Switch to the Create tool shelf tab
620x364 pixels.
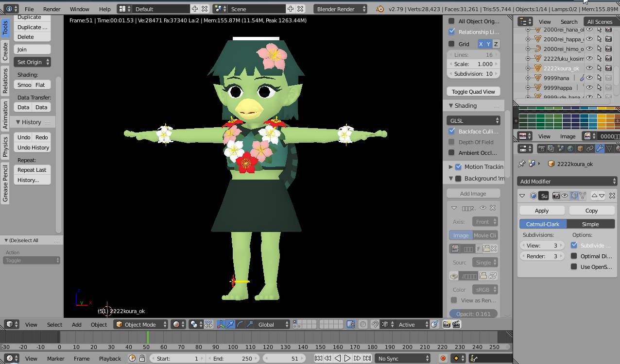pyautogui.click(x=5, y=51)
